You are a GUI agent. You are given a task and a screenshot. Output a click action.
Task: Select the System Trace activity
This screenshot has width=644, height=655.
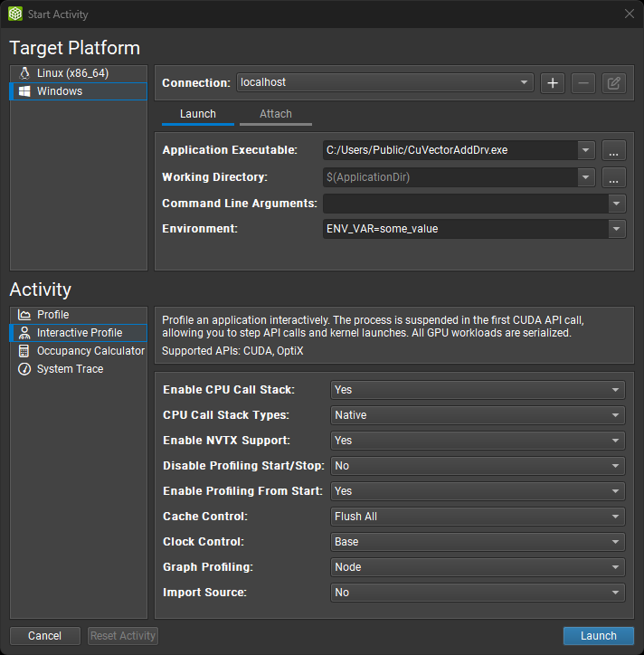[x=70, y=369]
